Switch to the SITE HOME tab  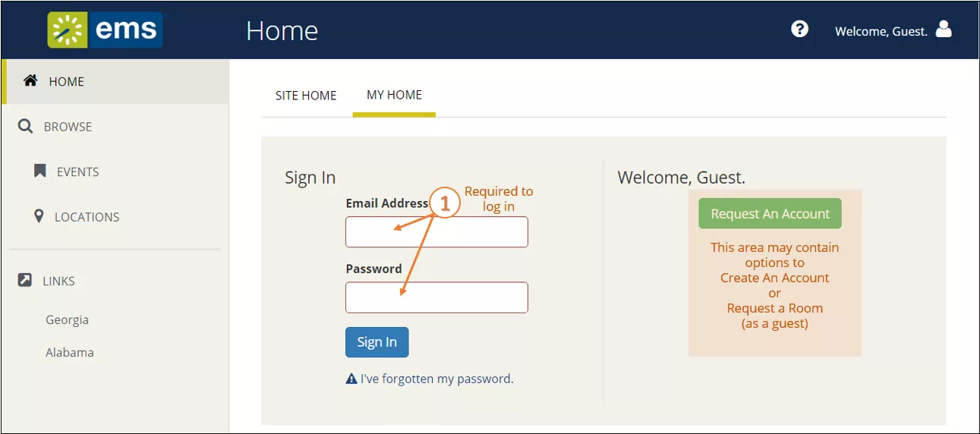(x=306, y=96)
